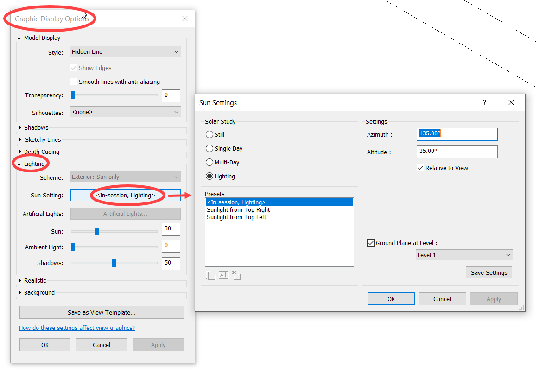Click the help question mark in Sun Settings
This screenshot has height=392, width=540.
484,102
